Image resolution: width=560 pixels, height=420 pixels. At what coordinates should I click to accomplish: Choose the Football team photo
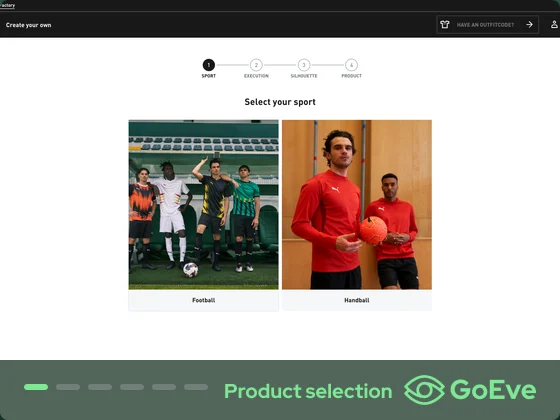(x=204, y=205)
